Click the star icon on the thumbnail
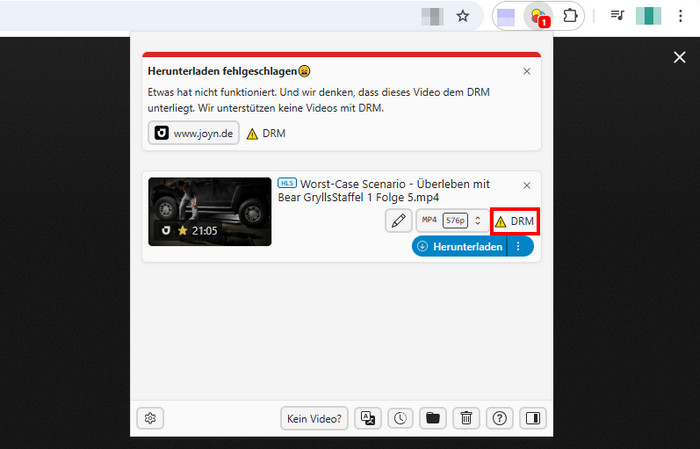The image size is (700, 449). [x=182, y=230]
